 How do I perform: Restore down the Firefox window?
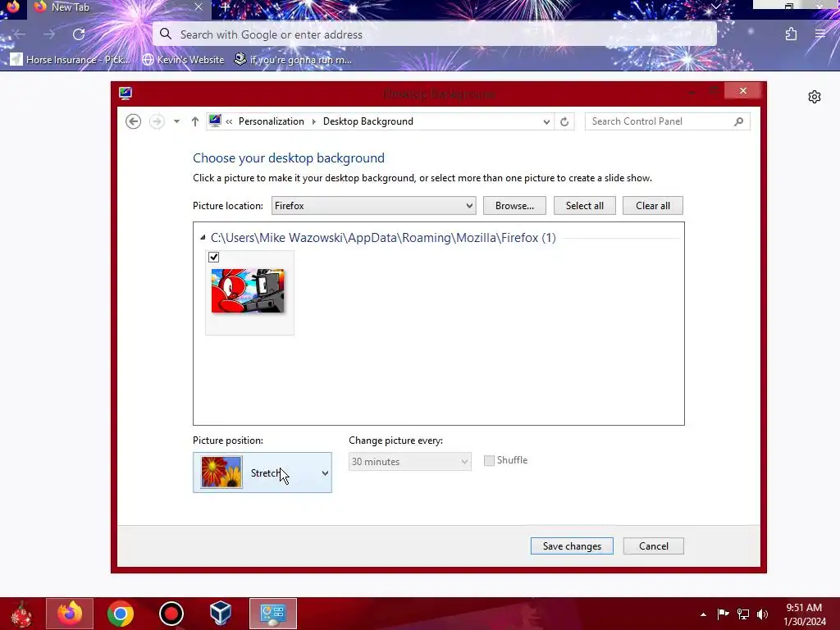[x=788, y=6]
